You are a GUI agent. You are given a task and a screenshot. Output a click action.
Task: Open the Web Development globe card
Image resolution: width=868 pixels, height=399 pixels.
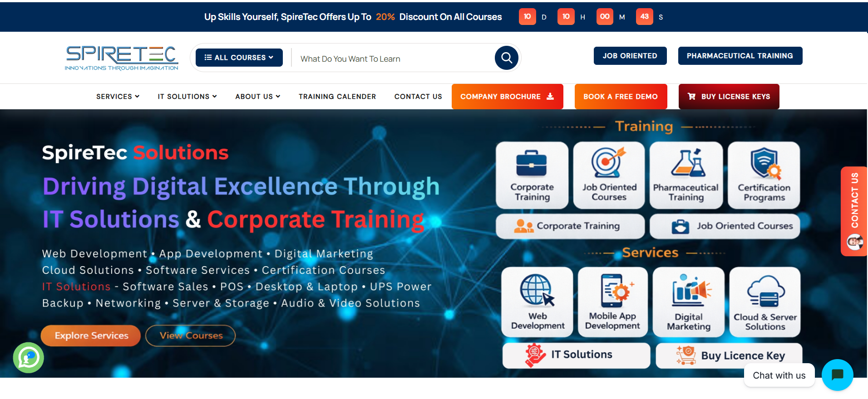[538, 302]
